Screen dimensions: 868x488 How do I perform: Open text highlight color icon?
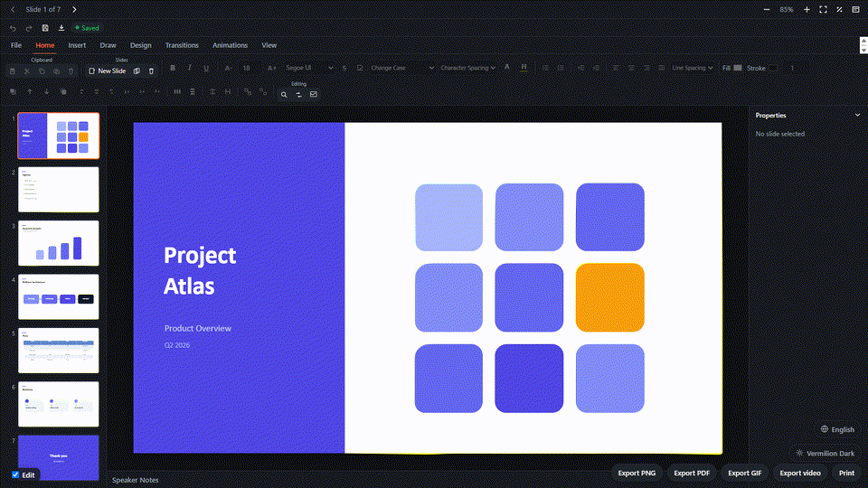pyautogui.click(x=524, y=67)
